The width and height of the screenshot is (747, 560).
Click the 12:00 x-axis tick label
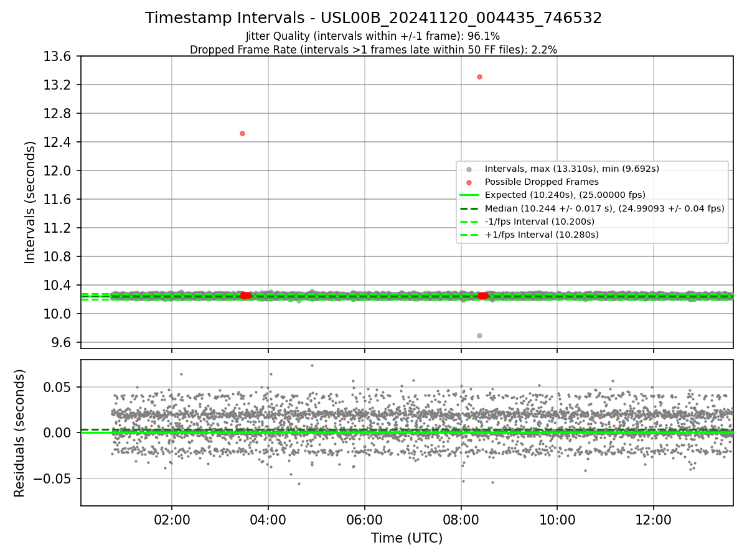[653, 520]
